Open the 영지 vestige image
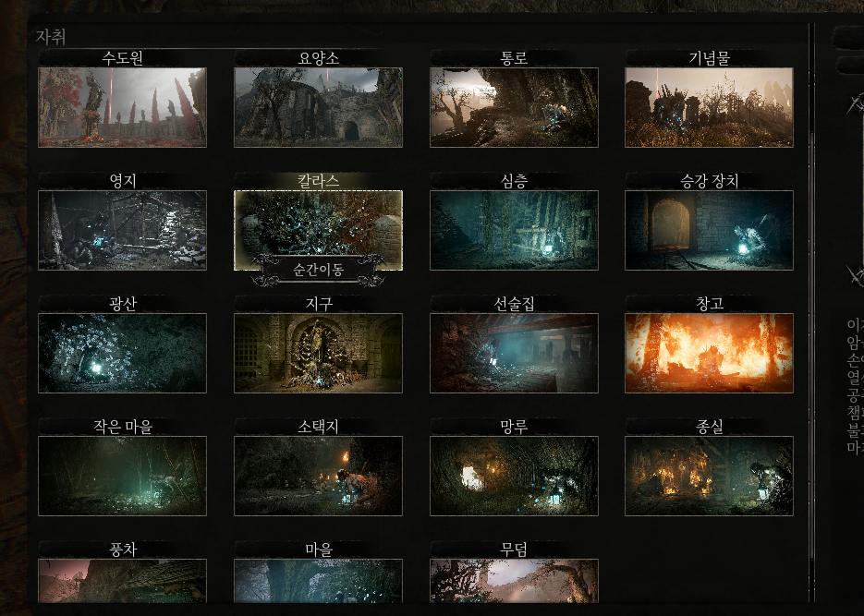 point(122,230)
